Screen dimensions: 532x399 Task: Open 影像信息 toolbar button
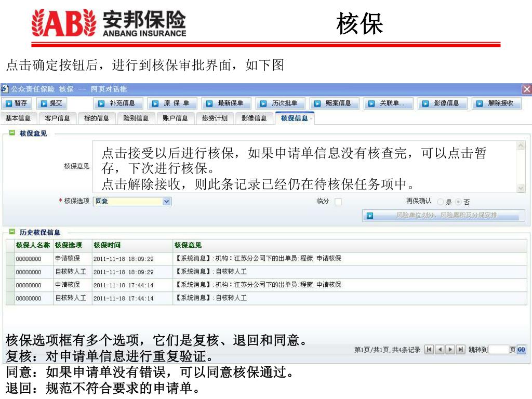coord(443,103)
